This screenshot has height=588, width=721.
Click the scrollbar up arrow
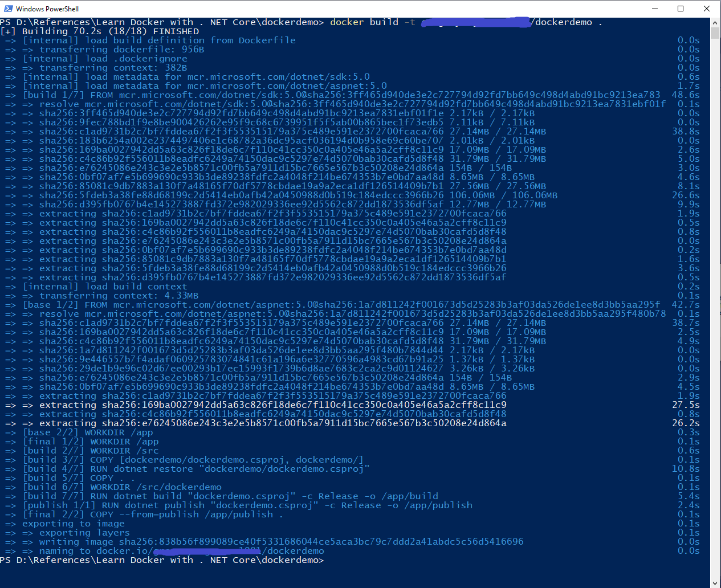click(715, 23)
